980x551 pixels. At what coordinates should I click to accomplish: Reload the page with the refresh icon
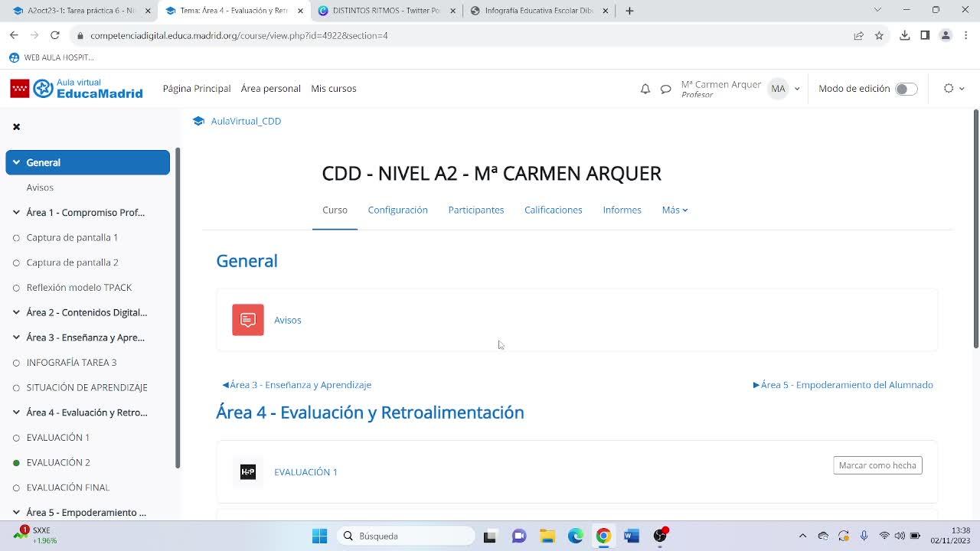coord(55,35)
